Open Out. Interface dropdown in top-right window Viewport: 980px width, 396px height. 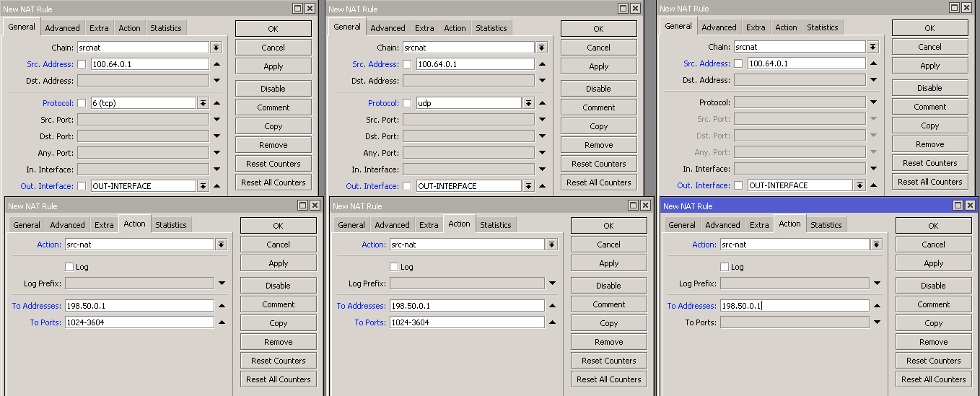tap(859, 185)
